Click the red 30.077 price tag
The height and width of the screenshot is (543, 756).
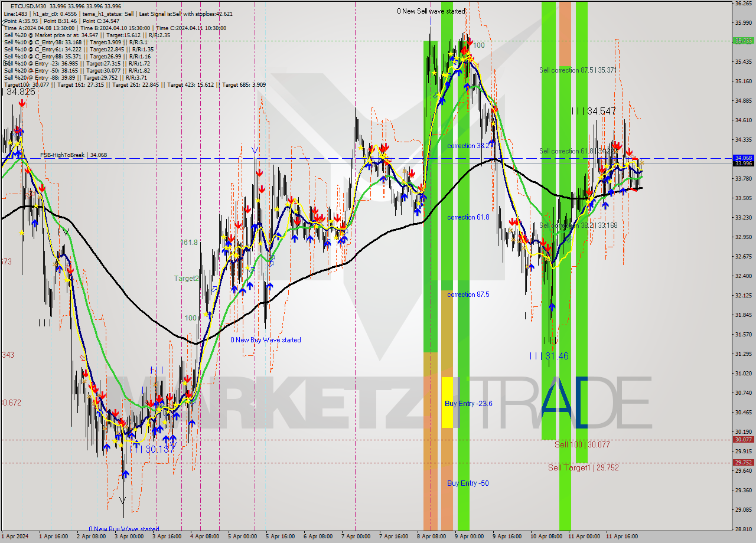(x=743, y=440)
